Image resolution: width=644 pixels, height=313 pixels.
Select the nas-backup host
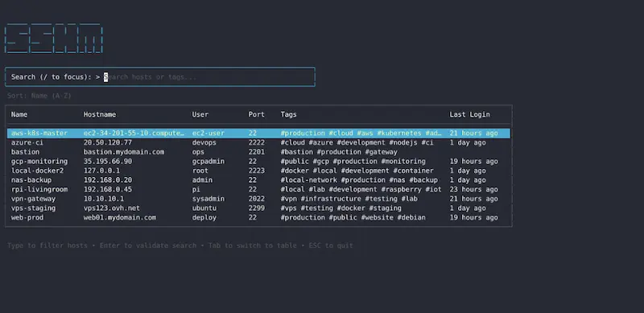(x=31, y=180)
